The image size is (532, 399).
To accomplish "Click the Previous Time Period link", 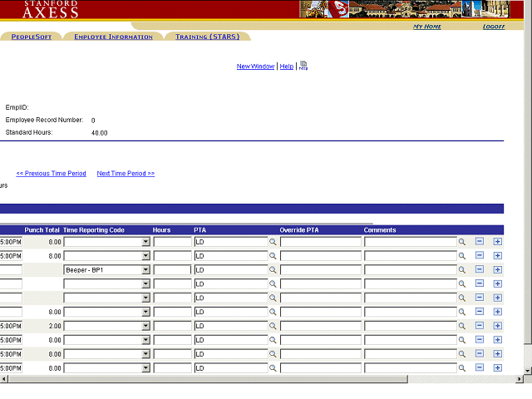I will pyautogui.click(x=51, y=174).
